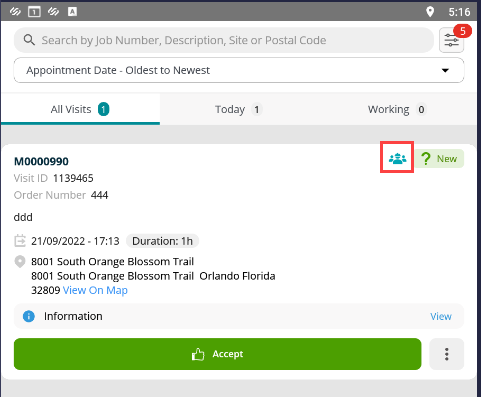Click the appointment calendar icon
481x397 pixels.
coord(20,241)
